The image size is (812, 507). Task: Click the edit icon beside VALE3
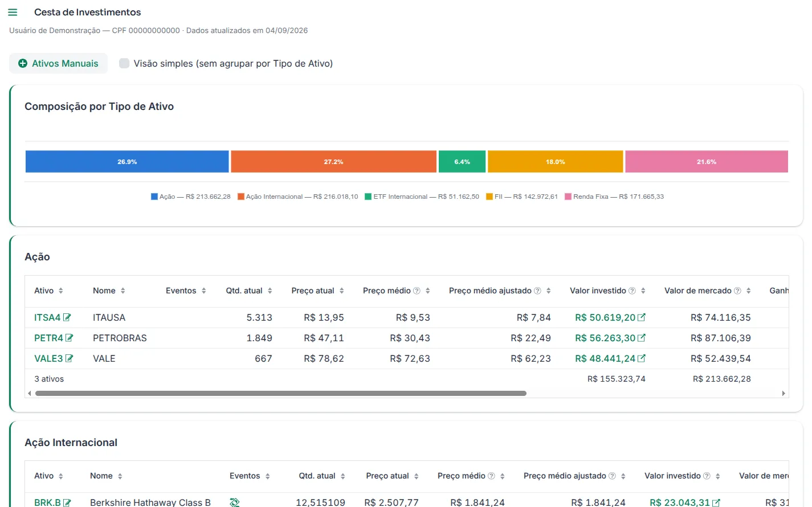(70, 358)
